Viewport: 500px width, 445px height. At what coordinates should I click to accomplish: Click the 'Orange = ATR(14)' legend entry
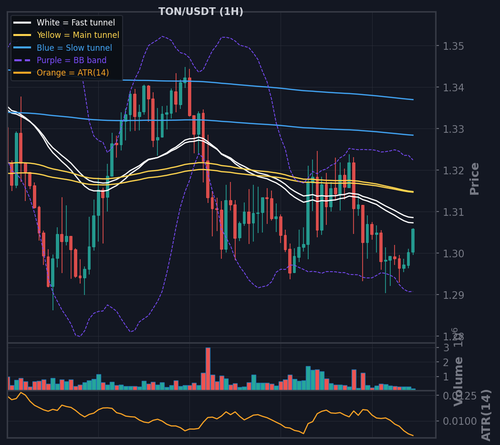(61, 73)
